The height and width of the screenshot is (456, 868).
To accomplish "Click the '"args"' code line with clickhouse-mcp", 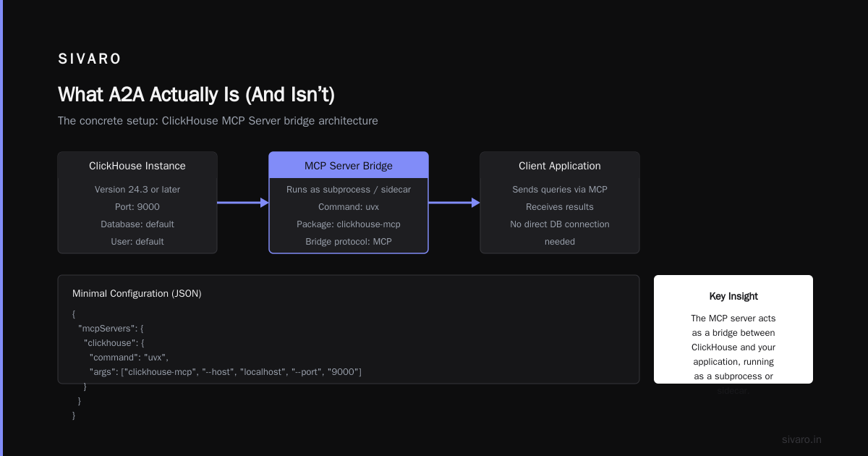I will coord(226,372).
